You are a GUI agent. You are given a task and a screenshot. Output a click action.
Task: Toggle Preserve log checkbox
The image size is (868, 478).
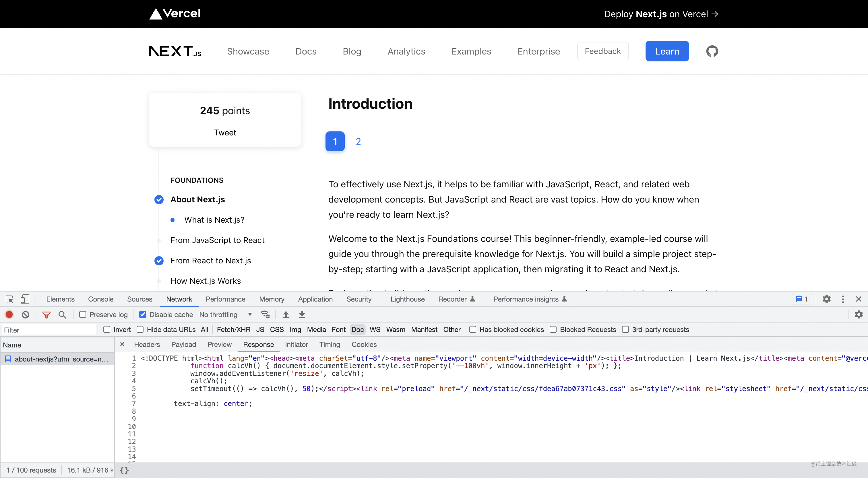click(83, 315)
